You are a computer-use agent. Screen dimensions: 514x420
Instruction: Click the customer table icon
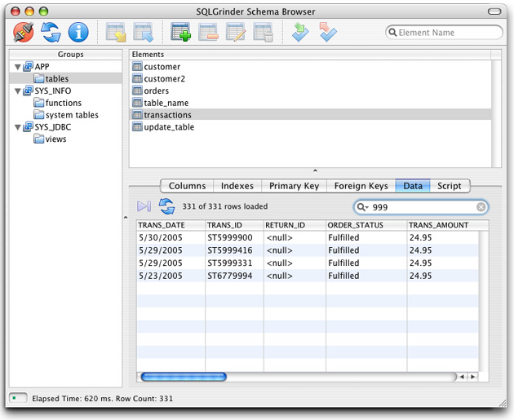[x=137, y=67]
